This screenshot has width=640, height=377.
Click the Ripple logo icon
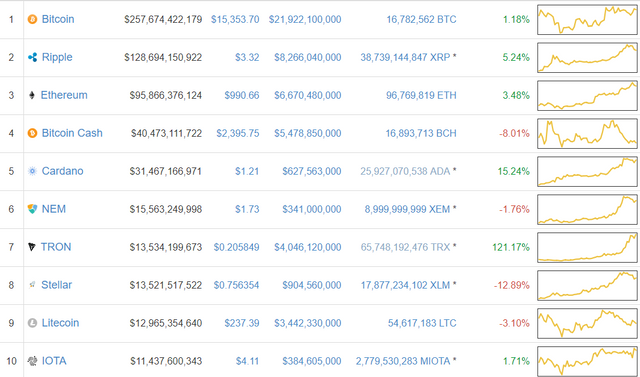32,57
